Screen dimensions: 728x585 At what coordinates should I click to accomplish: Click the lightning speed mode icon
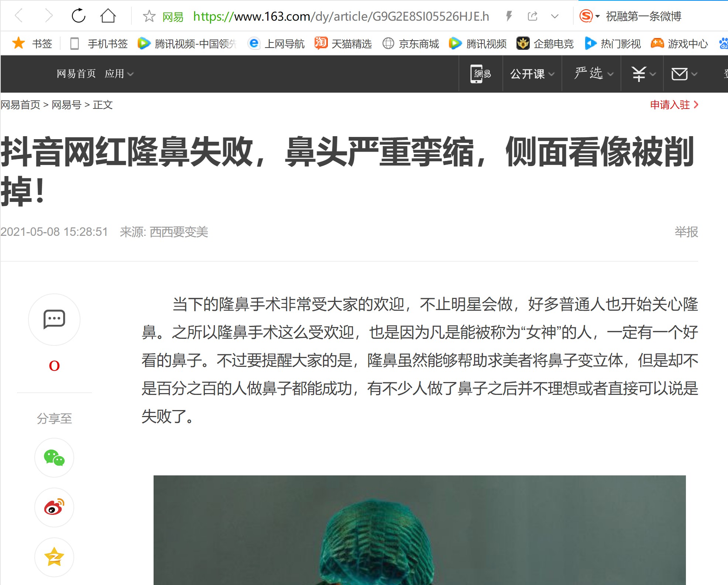[509, 16]
